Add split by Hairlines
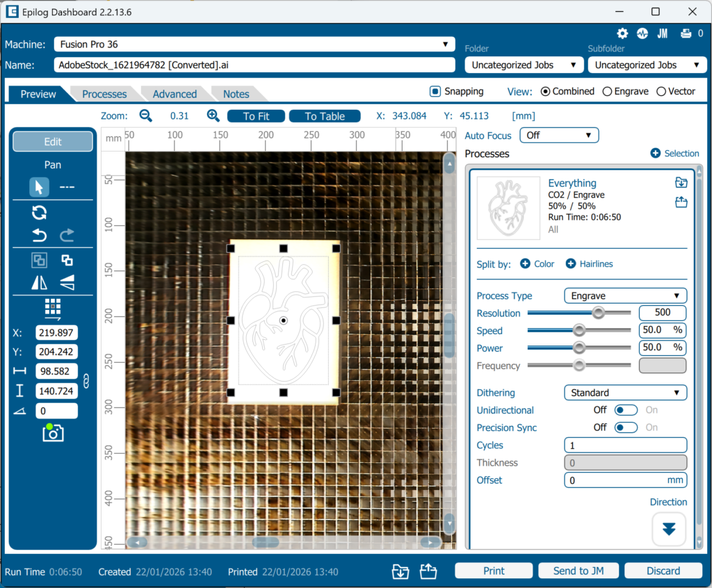 [589, 264]
